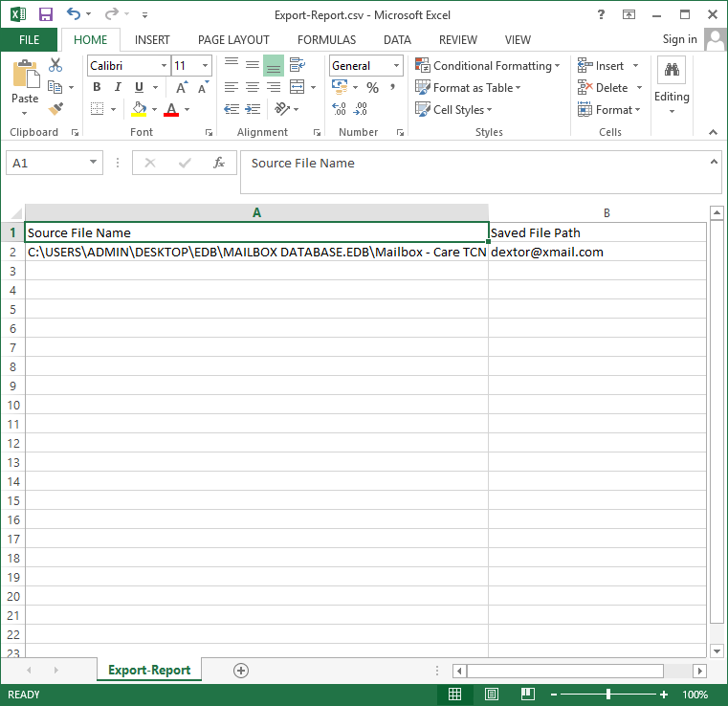Open text orientation options

coord(282,109)
